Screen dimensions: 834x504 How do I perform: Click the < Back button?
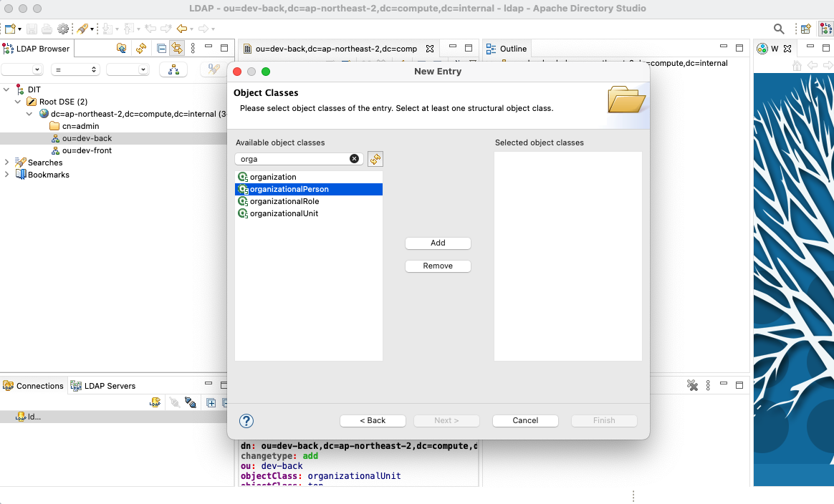click(373, 420)
